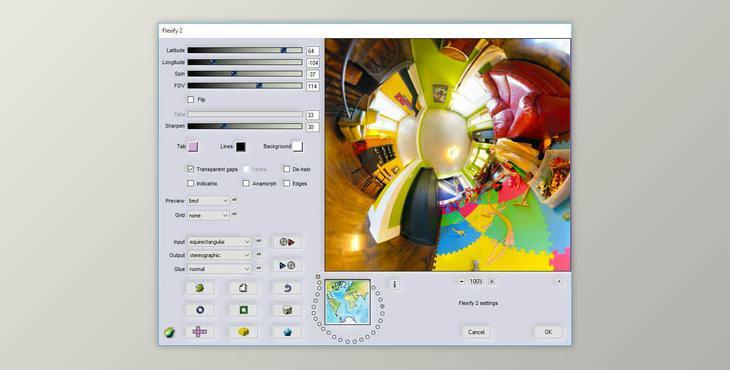Click the undo arrow icon button

287,288
